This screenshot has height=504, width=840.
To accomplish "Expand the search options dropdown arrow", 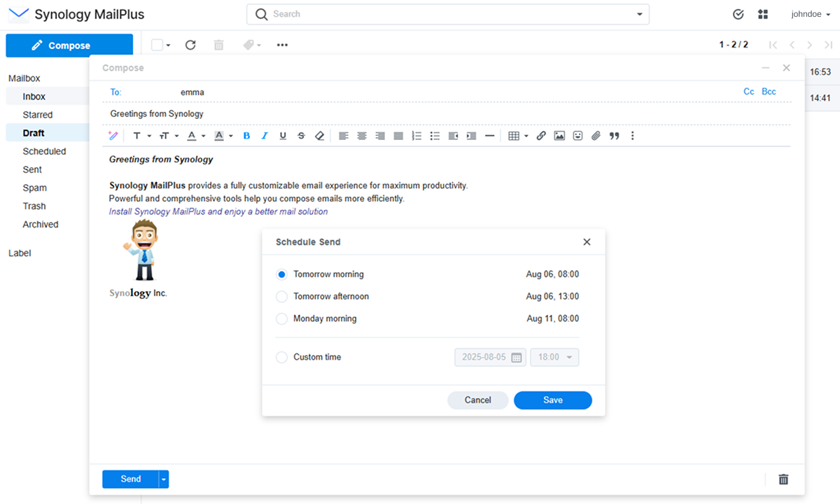I will (639, 14).
